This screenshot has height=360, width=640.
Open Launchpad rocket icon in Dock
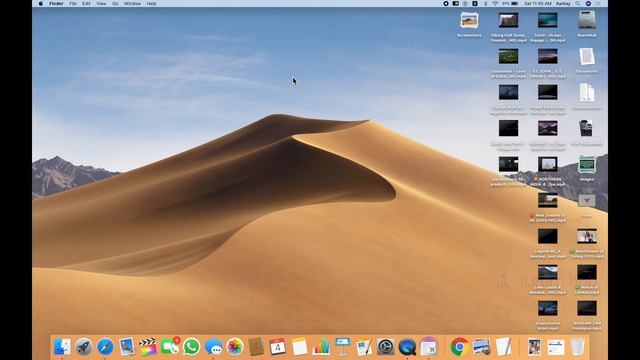tap(84, 347)
